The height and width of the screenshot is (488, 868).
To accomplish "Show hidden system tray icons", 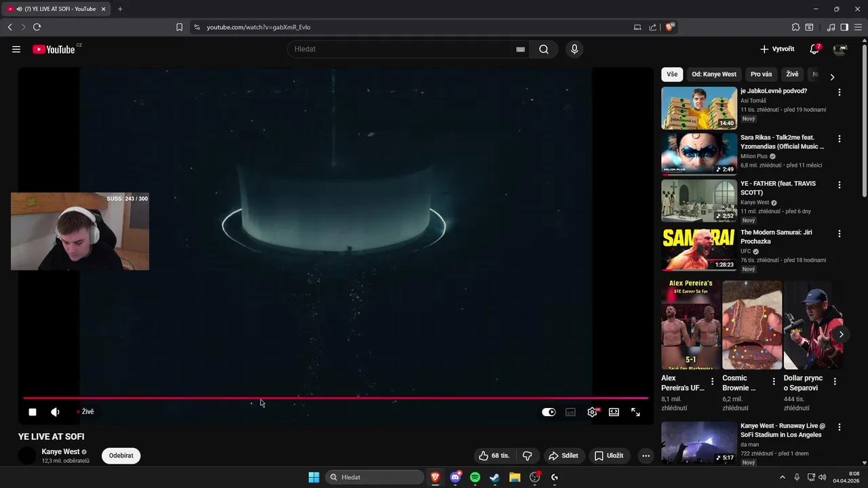I will (x=782, y=477).
